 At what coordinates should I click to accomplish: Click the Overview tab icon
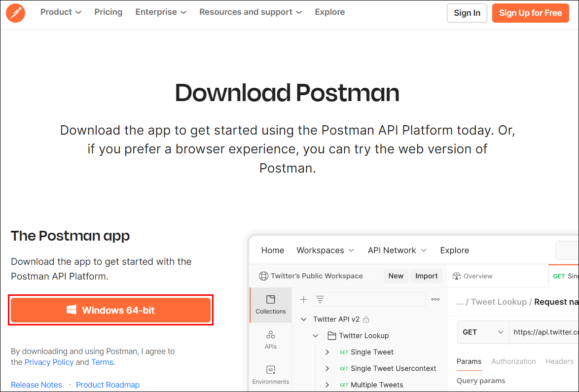457,276
